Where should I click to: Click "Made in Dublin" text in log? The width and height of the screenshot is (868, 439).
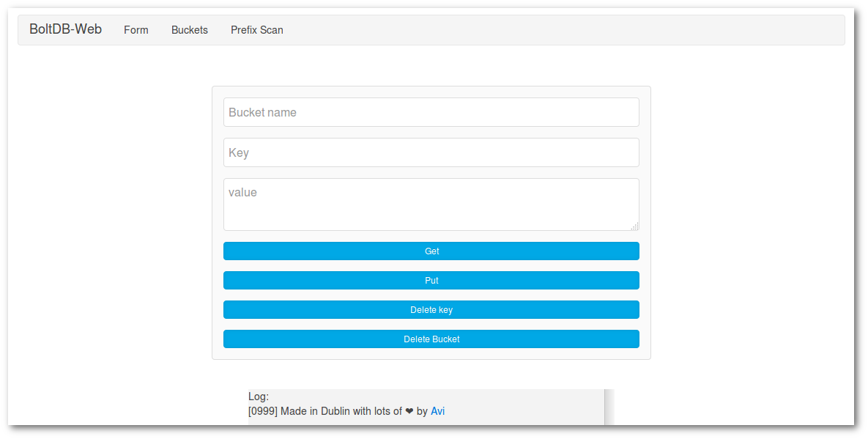(x=314, y=411)
